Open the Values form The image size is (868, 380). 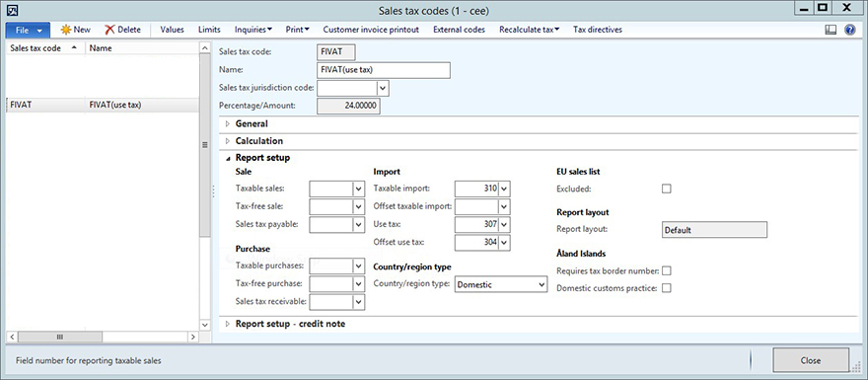tap(173, 30)
